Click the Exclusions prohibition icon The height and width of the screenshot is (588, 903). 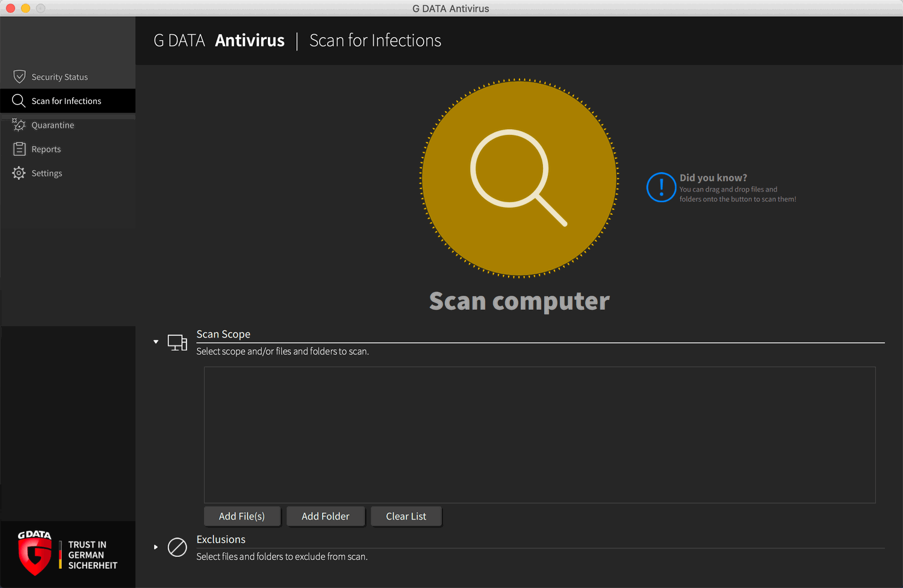[x=177, y=547]
